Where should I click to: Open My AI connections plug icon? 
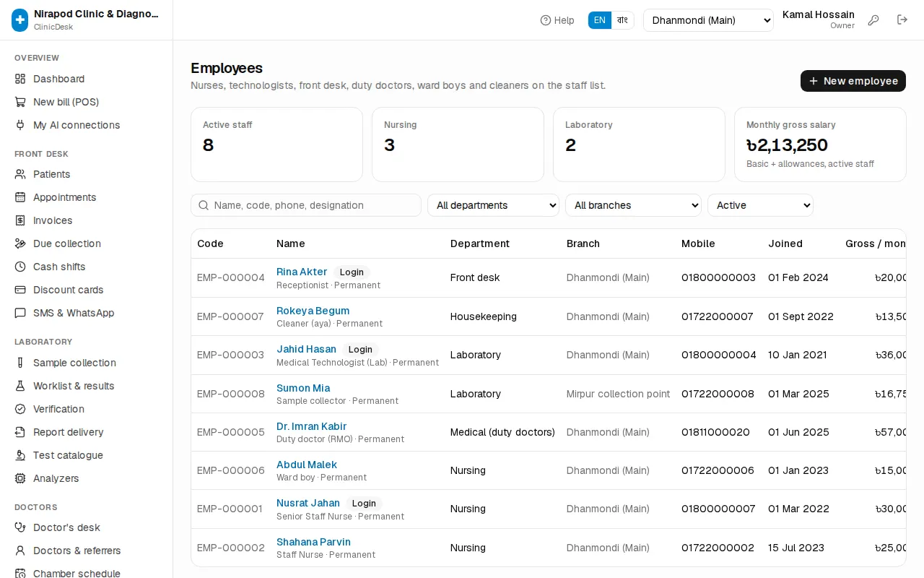pyautogui.click(x=20, y=125)
